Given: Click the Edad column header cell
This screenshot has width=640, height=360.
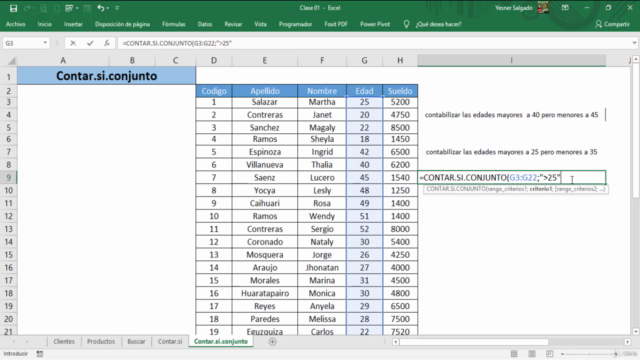Looking at the screenshot, I should (364, 91).
